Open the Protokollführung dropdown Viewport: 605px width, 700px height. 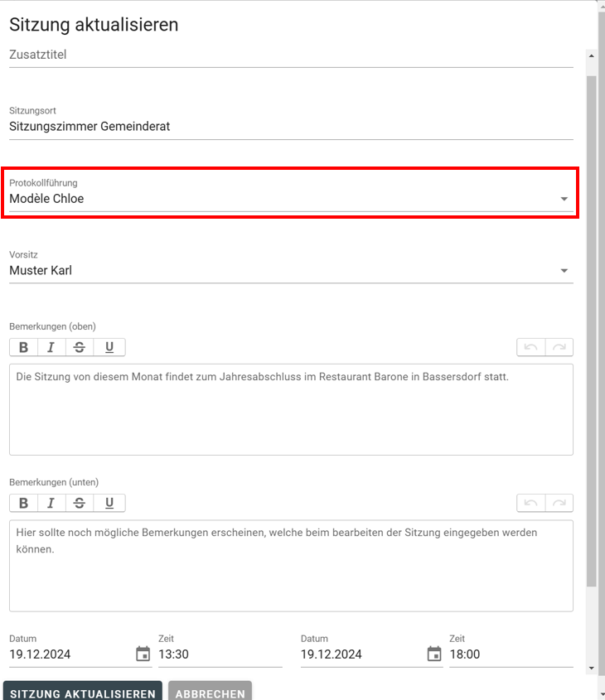pos(564,199)
